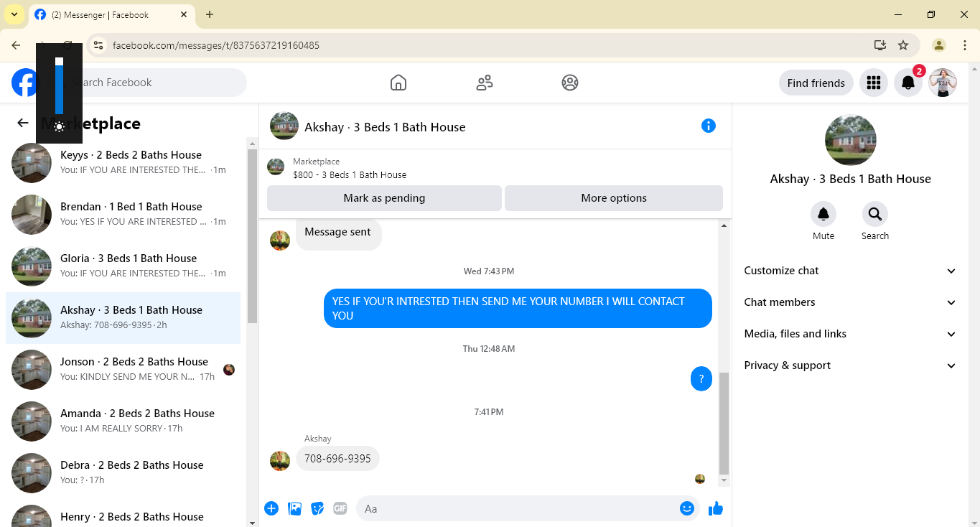Click the address bar URL
The image size is (980, 527).
pyautogui.click(x=216, y=45)
